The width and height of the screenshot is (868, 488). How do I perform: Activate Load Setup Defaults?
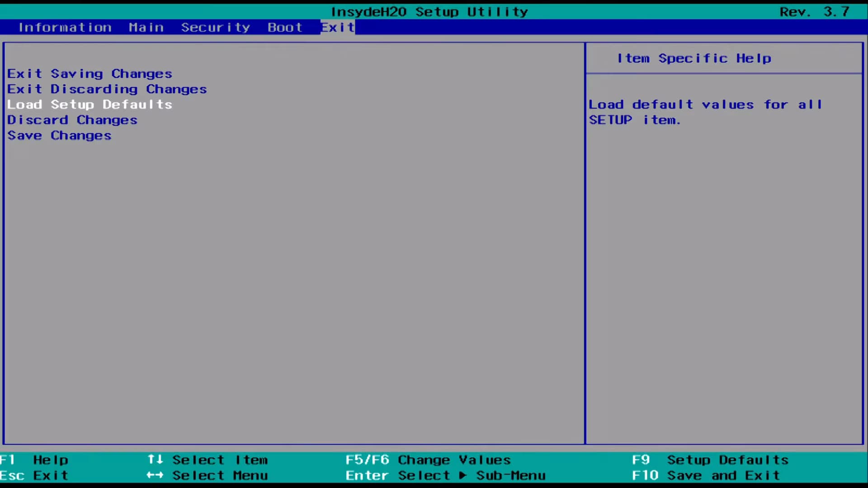(90, 104)
